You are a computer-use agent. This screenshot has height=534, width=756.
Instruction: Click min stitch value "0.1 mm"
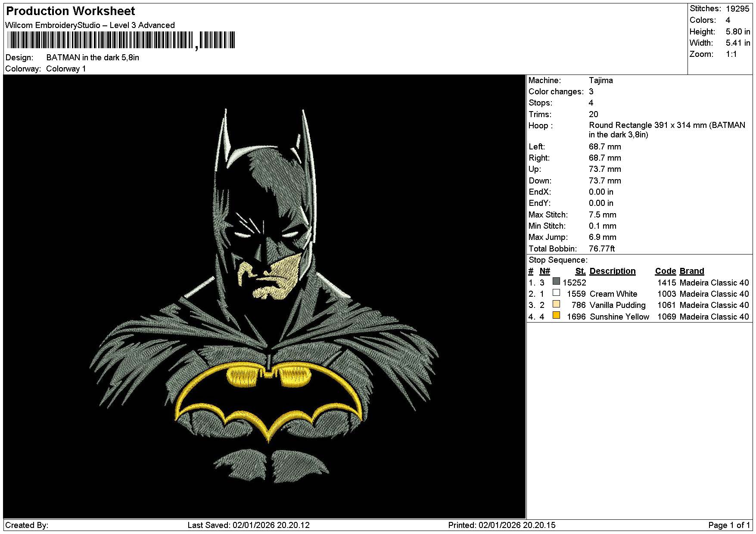603,226
